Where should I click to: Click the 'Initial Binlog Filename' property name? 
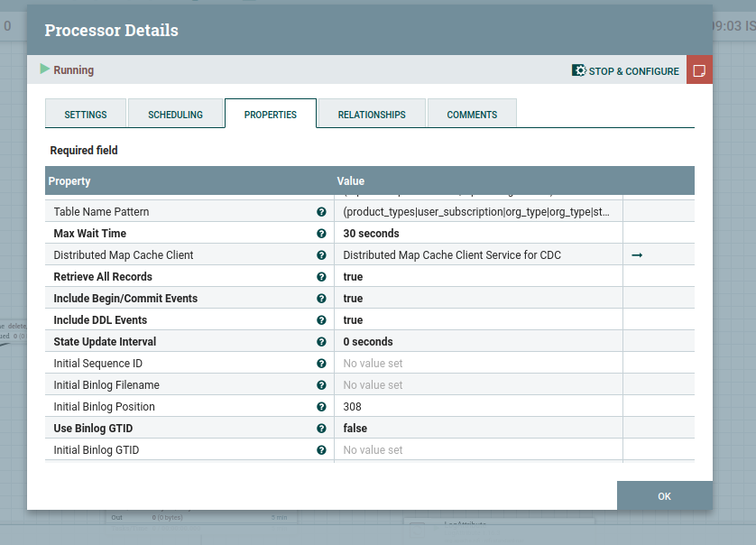pyautogui.click(x=106, y=385)
